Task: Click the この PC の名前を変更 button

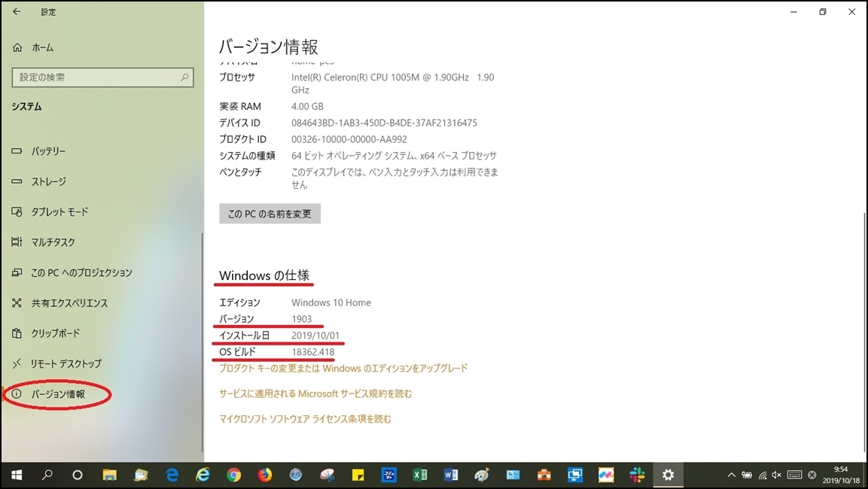Action: [270, 214]
